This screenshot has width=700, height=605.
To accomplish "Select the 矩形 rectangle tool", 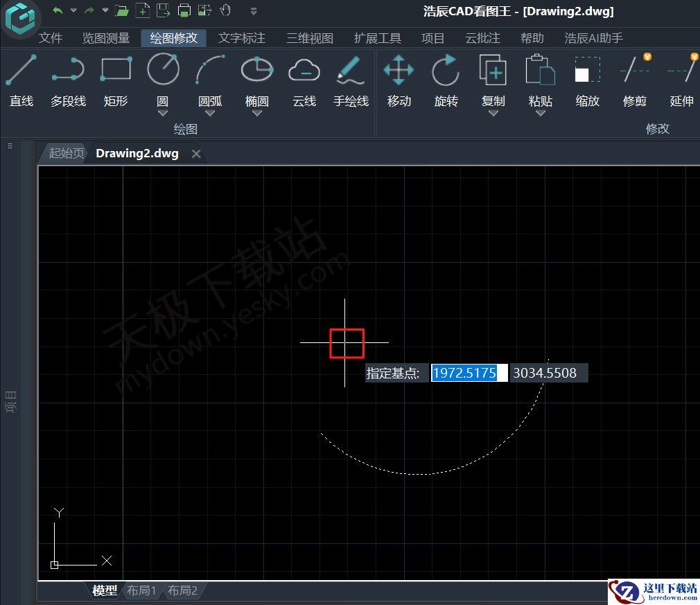I will point(116,80).
